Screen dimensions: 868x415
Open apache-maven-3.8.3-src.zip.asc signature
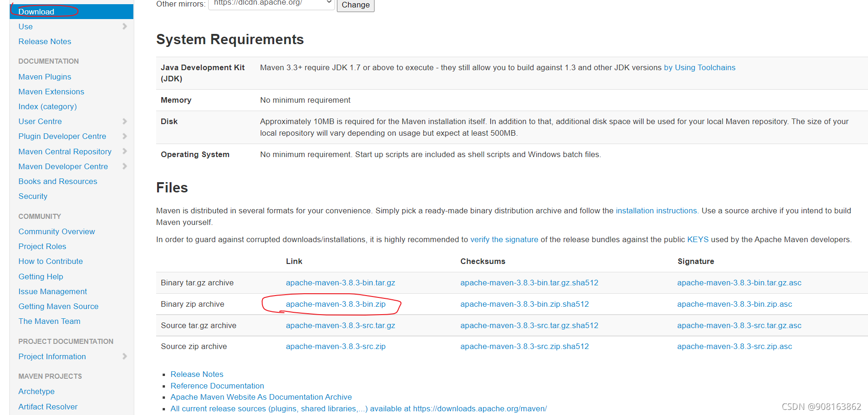pyautogui.click(x=735, y=346)
